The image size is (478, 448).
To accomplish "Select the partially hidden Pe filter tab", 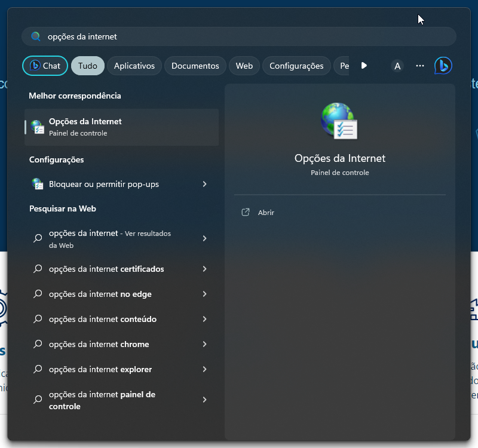I will (342, 66).
